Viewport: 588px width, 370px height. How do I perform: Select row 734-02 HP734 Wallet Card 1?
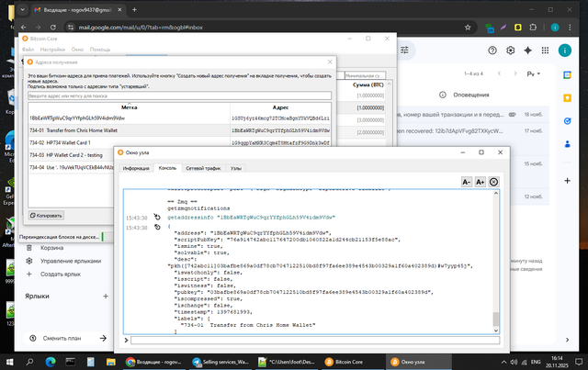tap(180, 143)
